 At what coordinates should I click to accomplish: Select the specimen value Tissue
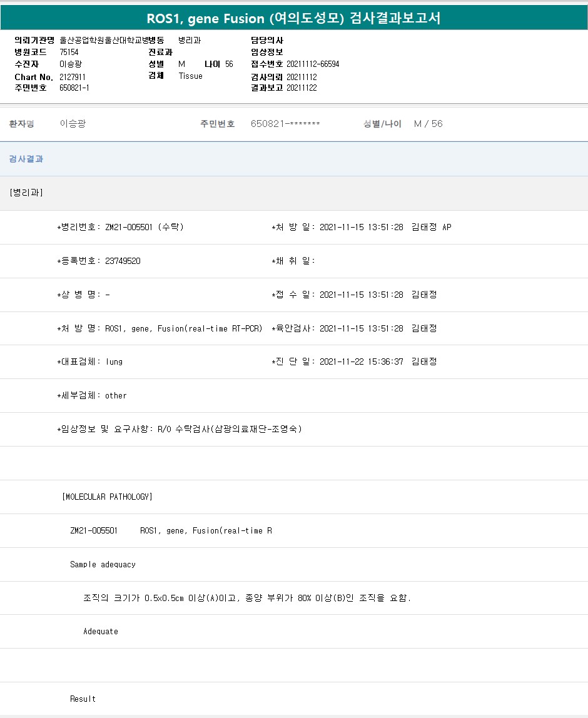pos(191,76)
